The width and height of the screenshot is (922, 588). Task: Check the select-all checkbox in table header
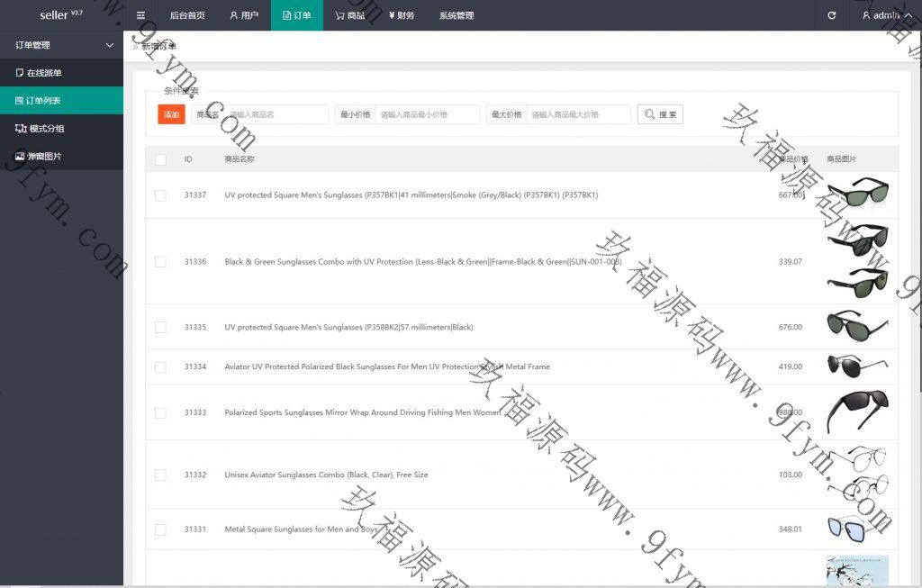tap(160, 159)
